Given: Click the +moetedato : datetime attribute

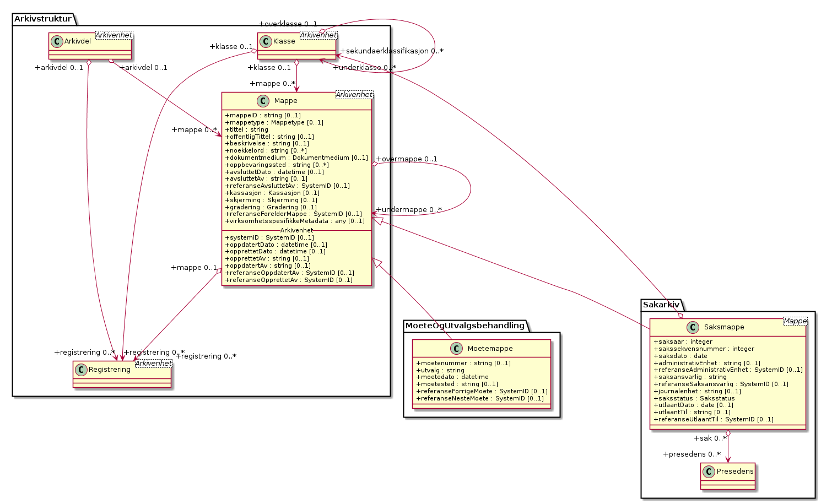Looking at the screenshot, I should tap(452, 377).
